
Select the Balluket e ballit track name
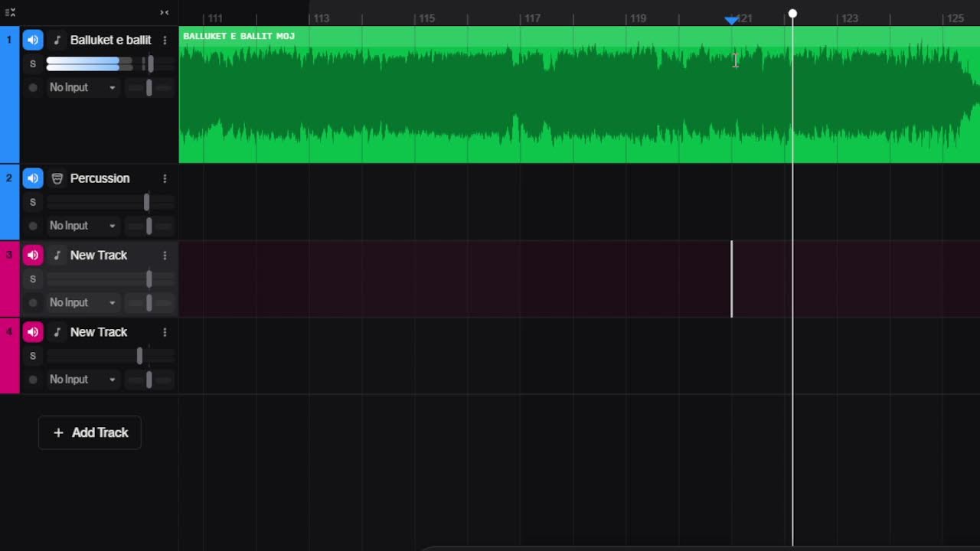coord(111,40)
